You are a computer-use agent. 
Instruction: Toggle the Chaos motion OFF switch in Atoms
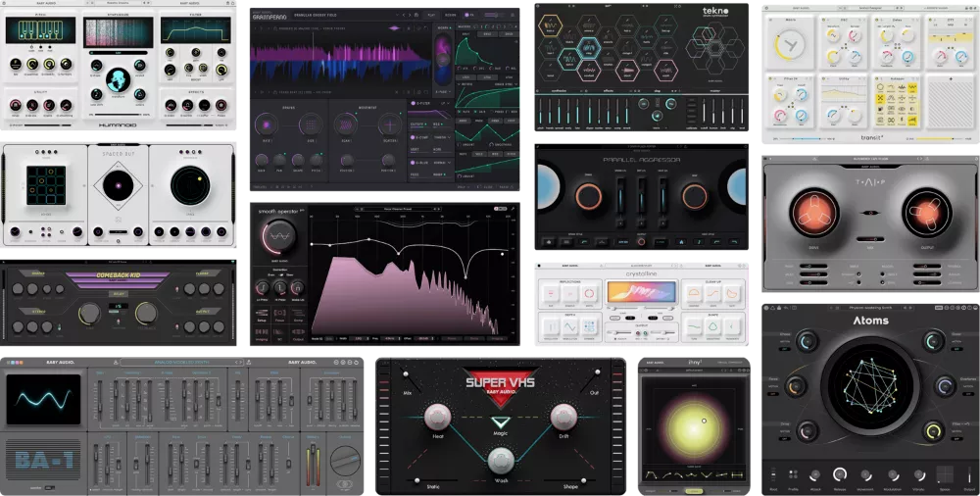tap(785, 348)
